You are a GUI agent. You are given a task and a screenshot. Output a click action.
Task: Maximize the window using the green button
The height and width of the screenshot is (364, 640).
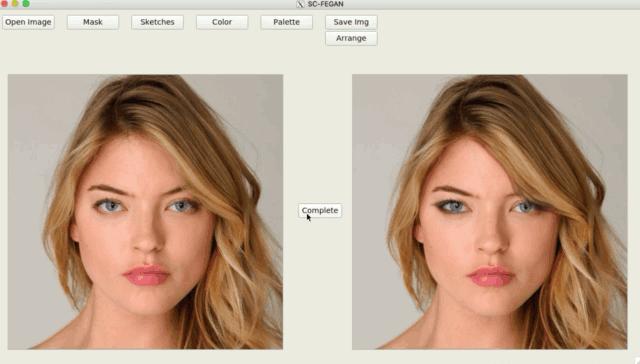pos(26,3)
